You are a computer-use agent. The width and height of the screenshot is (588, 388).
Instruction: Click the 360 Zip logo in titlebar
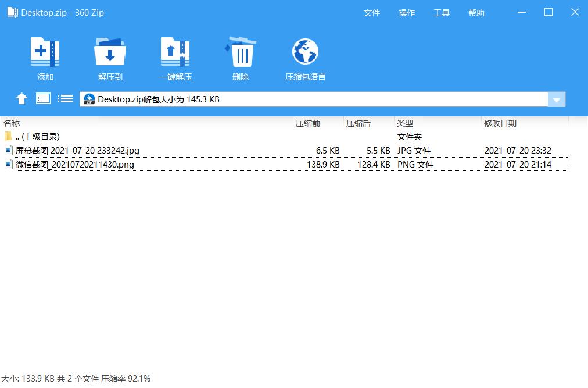click(x=12, y=12)
